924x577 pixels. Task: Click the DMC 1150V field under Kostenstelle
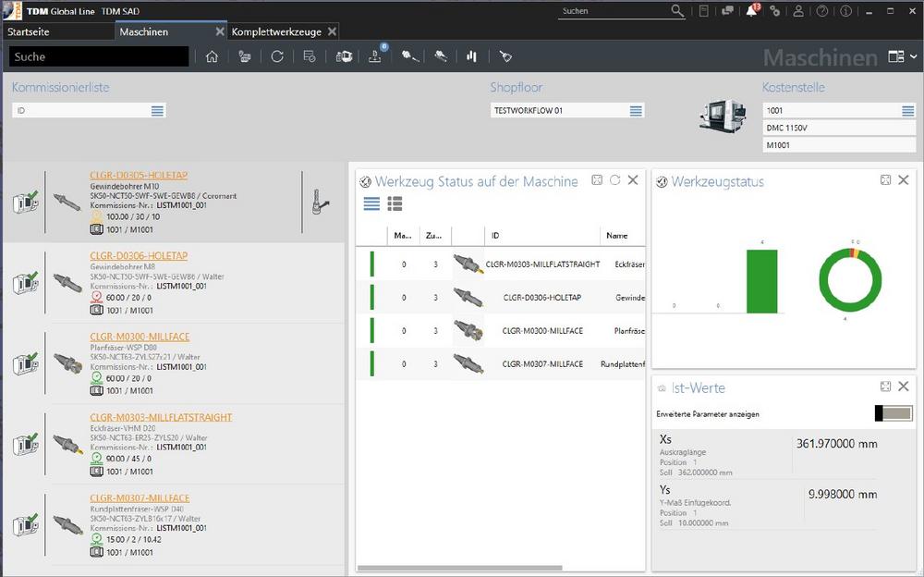(x=839, y=128)
